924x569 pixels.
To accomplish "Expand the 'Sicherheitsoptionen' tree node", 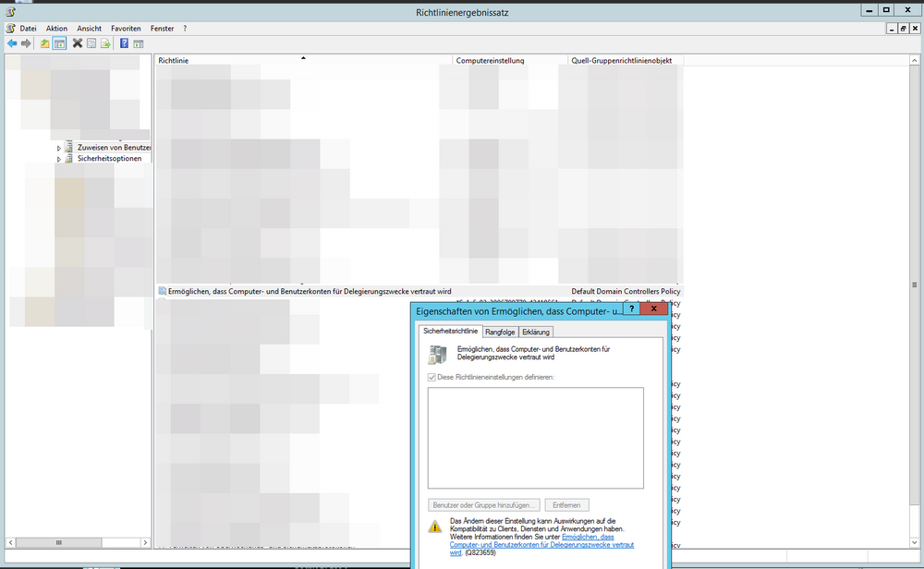I will click(59, 159).
